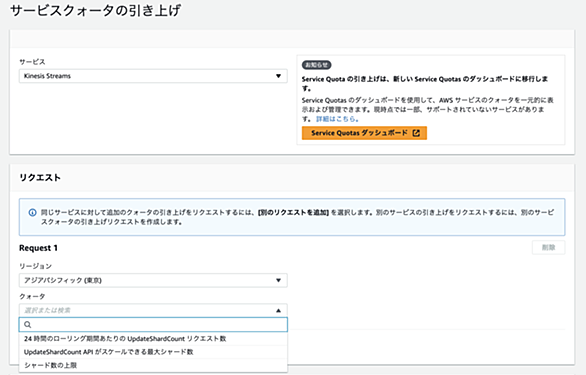Follow the 詳細はこちら link
This screenshot has width=586, height=375.
pos(337,119)
